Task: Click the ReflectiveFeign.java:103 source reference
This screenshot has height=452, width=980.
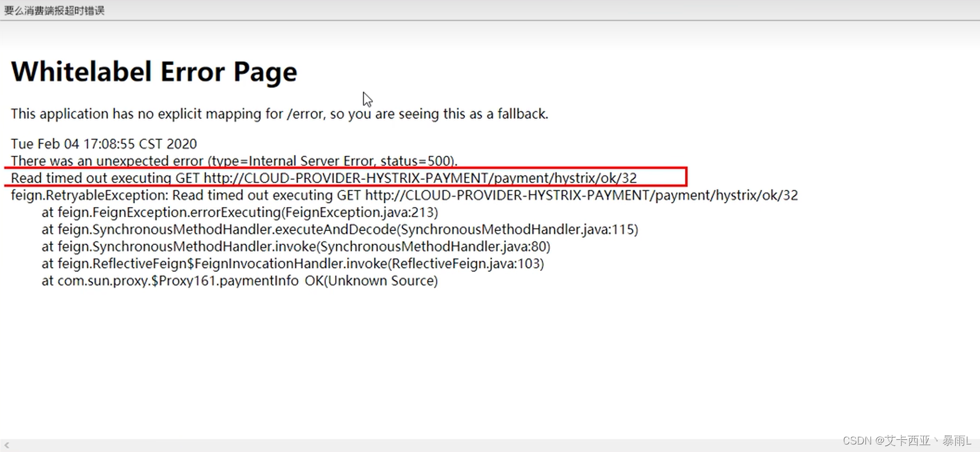Action: point(466,263)
